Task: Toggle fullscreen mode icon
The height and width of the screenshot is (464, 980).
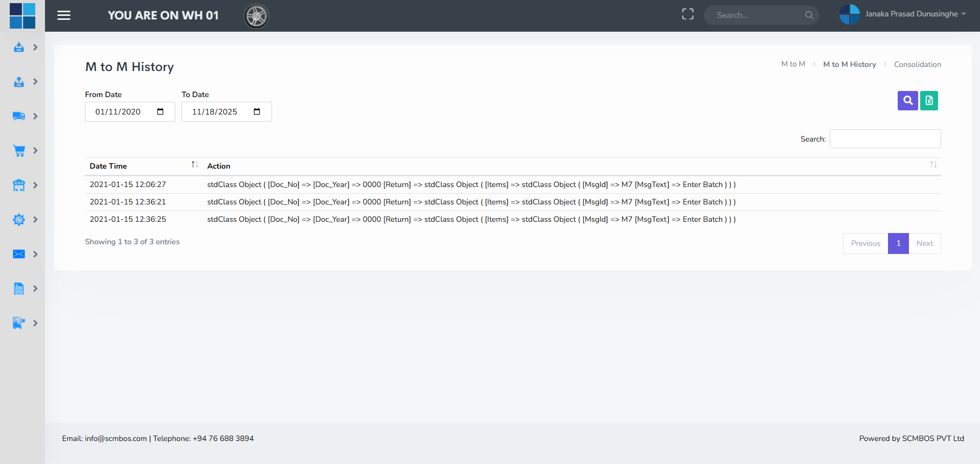Action: click(x=688, y=14)
